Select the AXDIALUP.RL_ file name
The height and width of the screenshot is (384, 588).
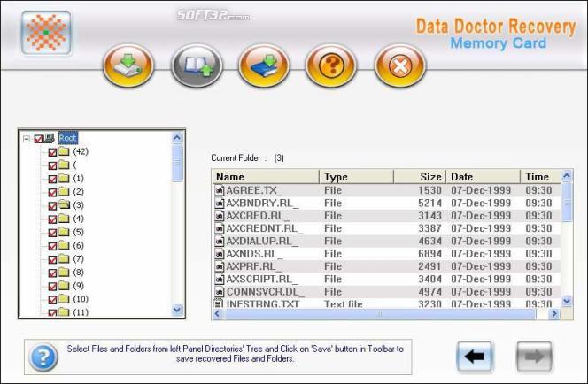tap(262, 242)
